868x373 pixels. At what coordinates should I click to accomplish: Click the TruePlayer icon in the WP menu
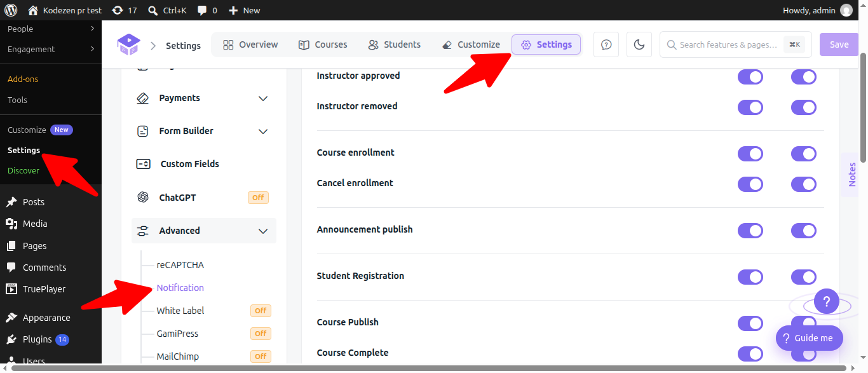[x=11, y=289]
